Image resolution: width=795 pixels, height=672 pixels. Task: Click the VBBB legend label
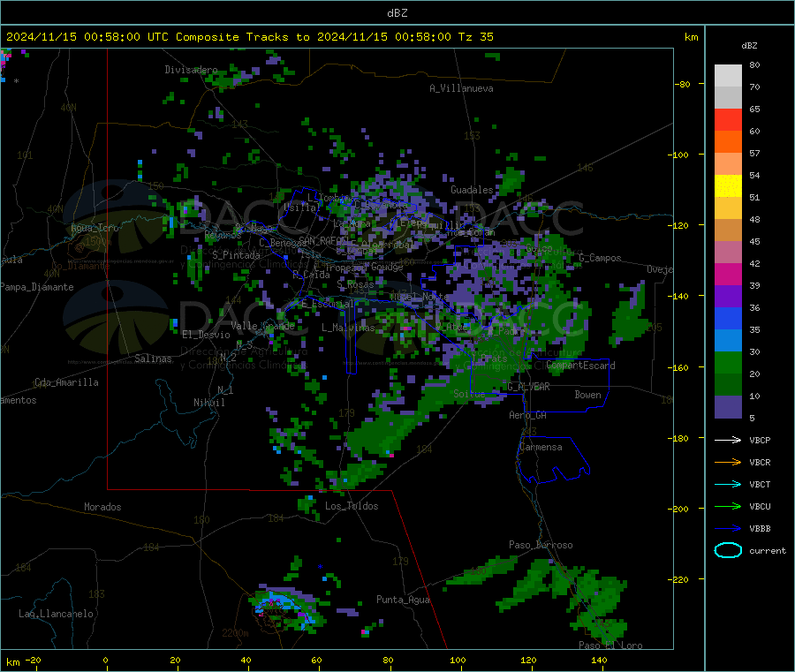click(760, 528)
